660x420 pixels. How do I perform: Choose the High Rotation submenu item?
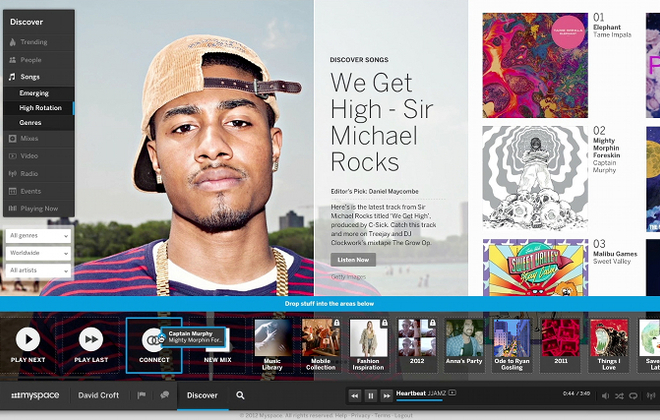(39, 108)
